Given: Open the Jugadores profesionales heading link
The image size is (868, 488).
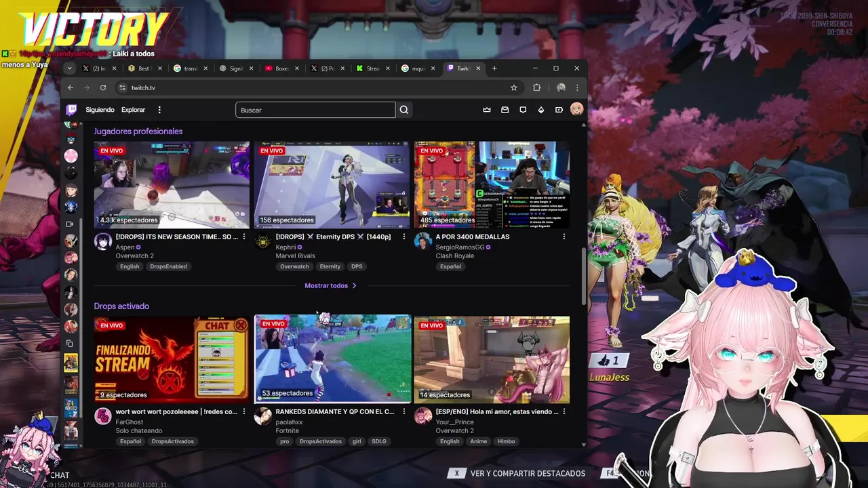Looking at the screenshot, I should pyautogui.click(x=138, y=131).
